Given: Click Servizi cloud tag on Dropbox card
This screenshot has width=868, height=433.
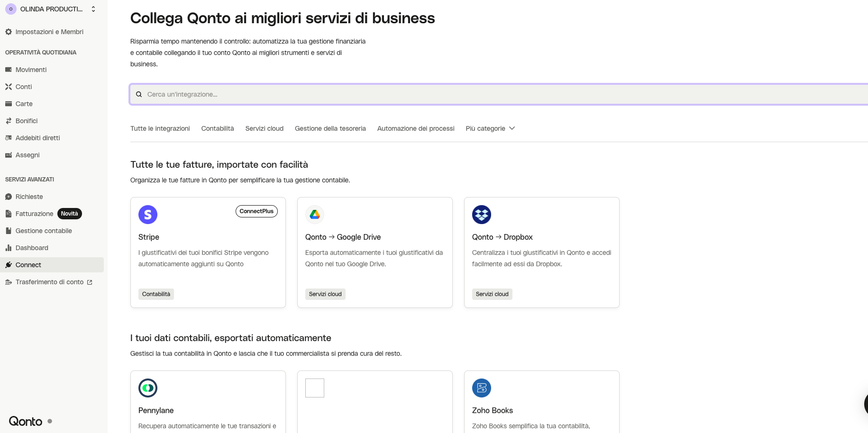Looking at the screenshot, I should pyautogui.click(x=492, y=294).
